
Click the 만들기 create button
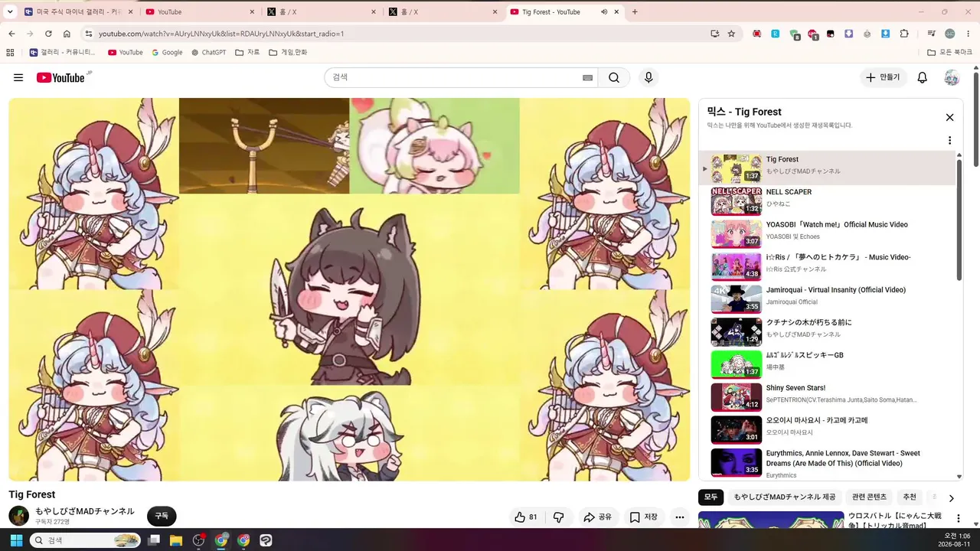click(883, 77)
